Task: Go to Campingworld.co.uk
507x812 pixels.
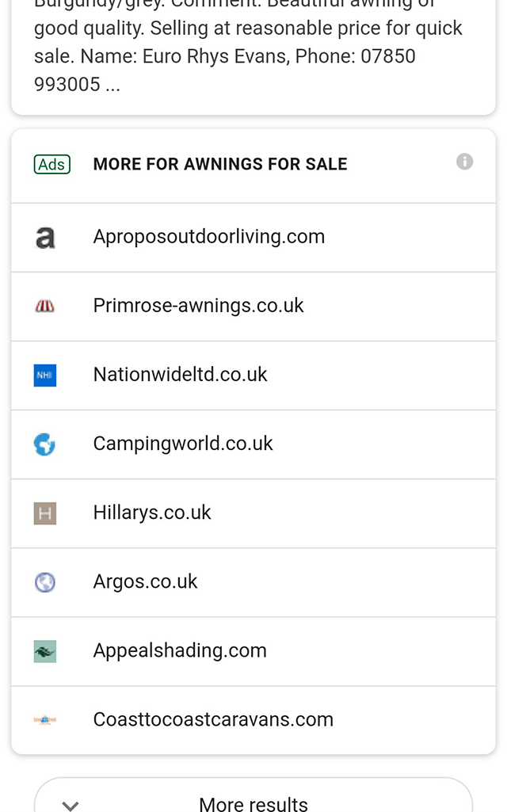Action: coord(183,444)
